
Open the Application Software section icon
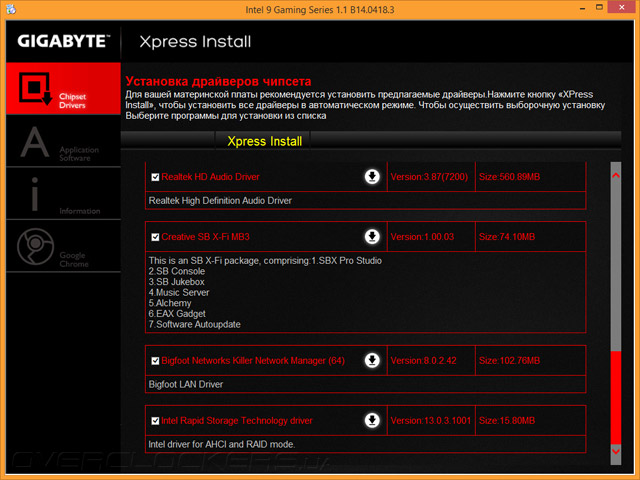[x=35, y=142]
